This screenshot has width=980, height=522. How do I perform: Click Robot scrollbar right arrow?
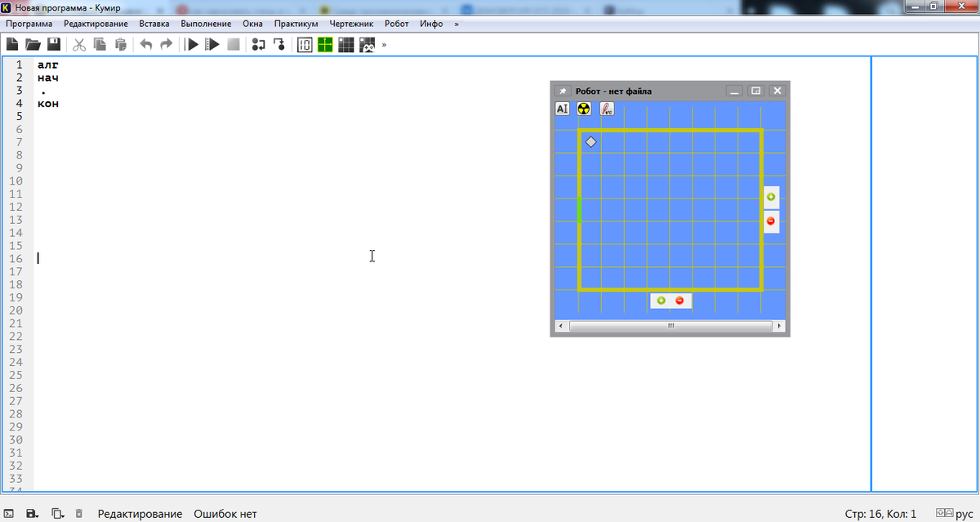[x=780, y=326]
